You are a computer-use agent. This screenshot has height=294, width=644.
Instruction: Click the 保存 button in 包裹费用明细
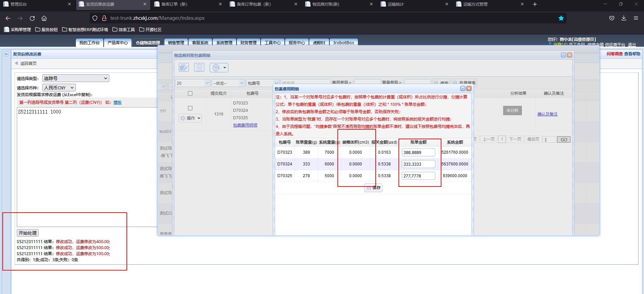click(x=373, y=188)
